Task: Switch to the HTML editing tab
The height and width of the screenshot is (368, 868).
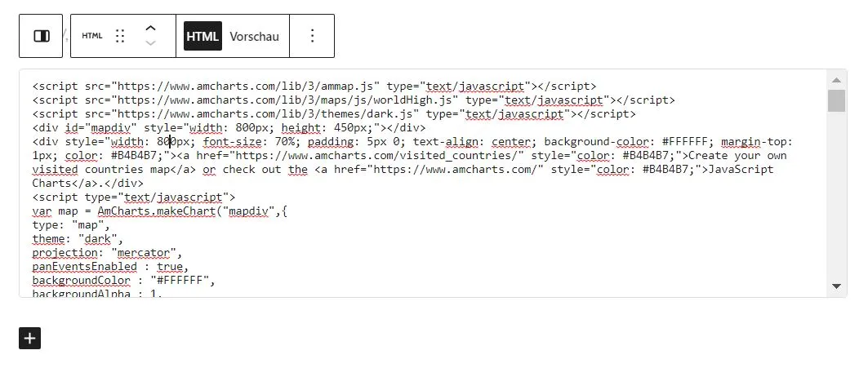Action: pyautogui.click(x=203, y=36)
